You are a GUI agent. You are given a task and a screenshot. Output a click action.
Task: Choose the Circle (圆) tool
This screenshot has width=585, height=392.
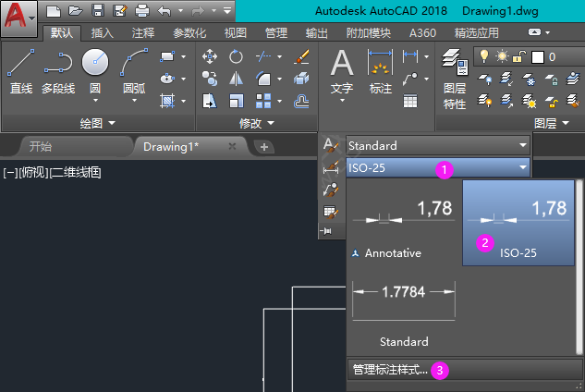[x=95, y=70]
